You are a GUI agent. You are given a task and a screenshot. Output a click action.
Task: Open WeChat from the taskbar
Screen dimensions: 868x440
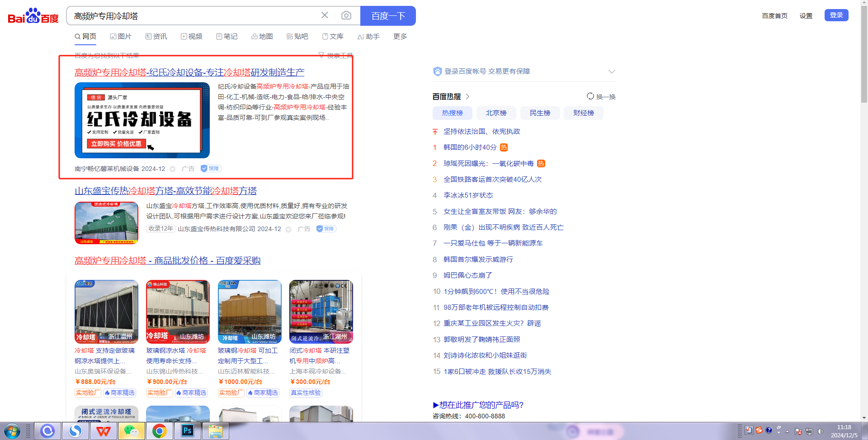(131, 431)
